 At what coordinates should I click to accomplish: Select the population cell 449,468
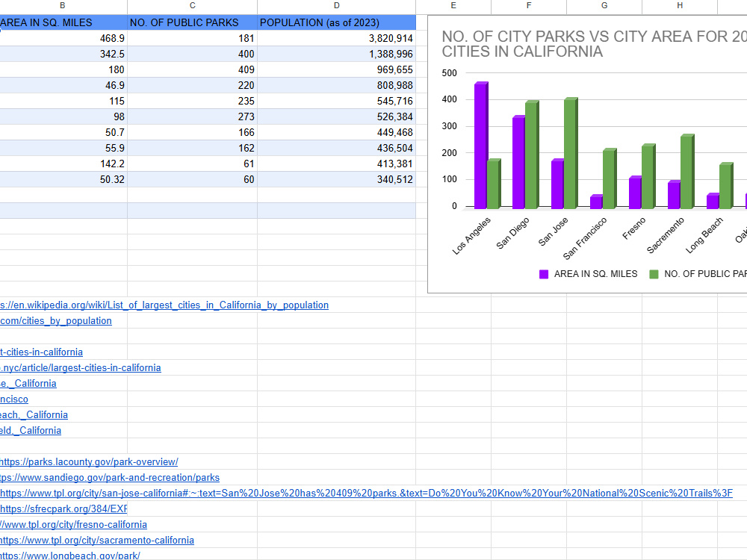(336, 132)
